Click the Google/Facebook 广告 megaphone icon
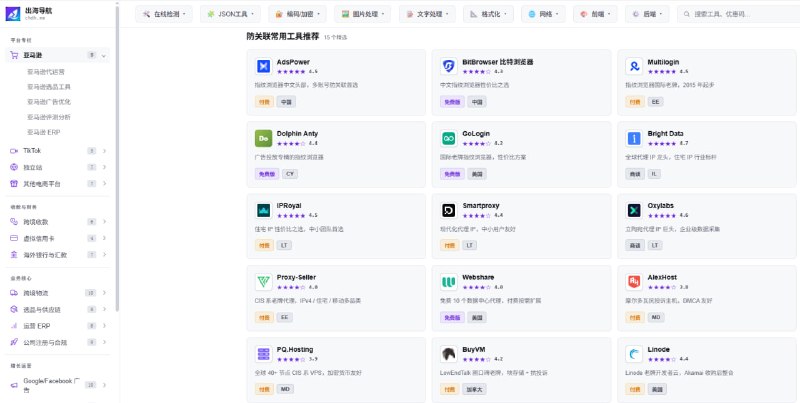Screen dimensions: 800x403 (x=14, y=385)
